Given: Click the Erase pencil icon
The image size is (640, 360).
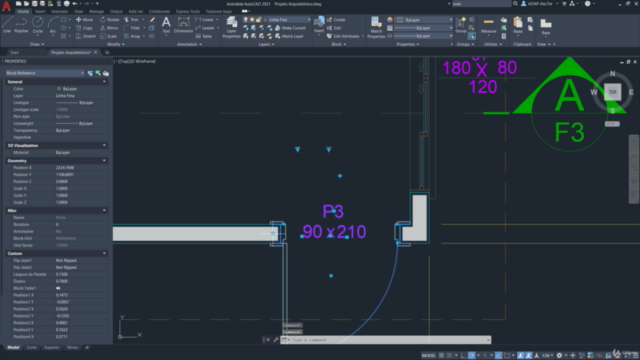Looking at the screenshot, I should tap(152, 20).
